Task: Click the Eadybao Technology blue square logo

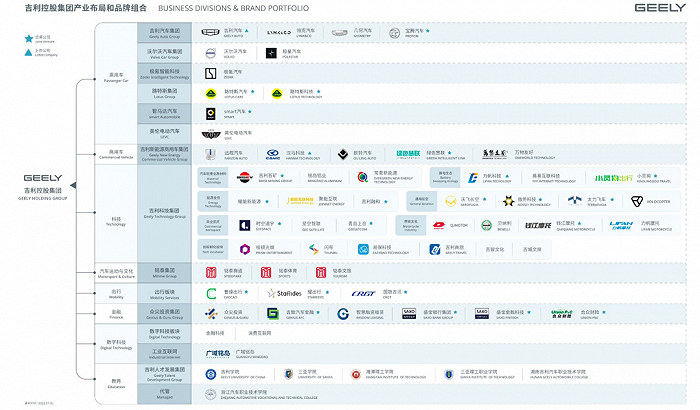Action: 363,249
